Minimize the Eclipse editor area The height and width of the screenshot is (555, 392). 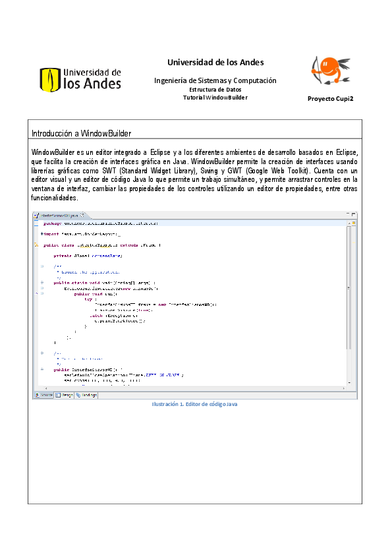(348, 214)
